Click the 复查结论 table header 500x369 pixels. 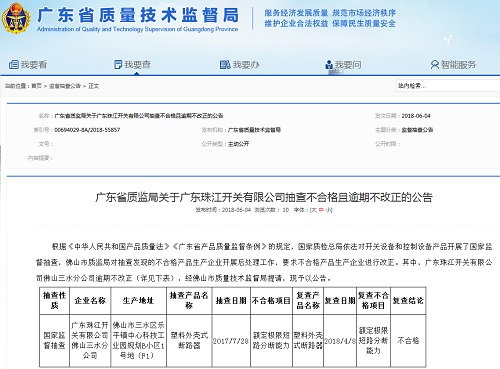408,300
